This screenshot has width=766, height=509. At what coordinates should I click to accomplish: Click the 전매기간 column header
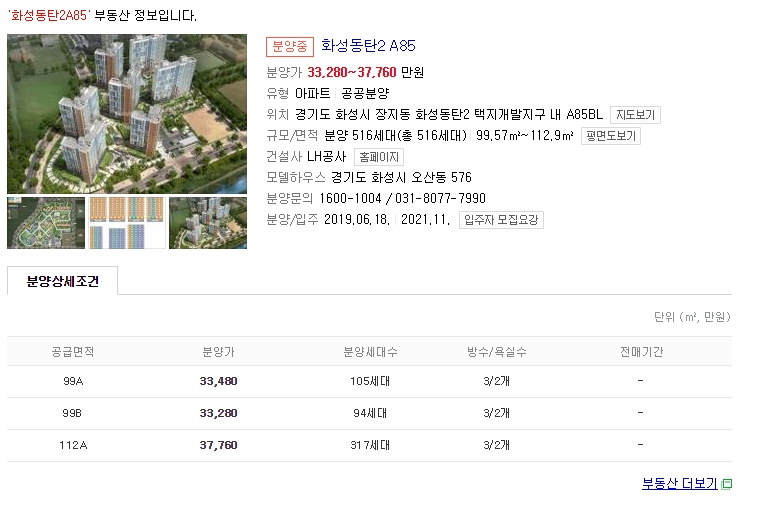tap(641, 352)
